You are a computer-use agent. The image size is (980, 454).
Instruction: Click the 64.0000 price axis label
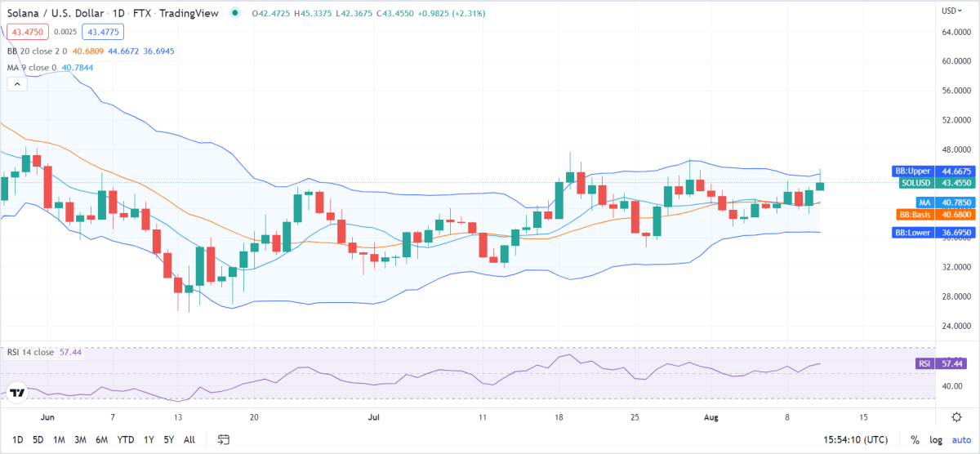955,32
